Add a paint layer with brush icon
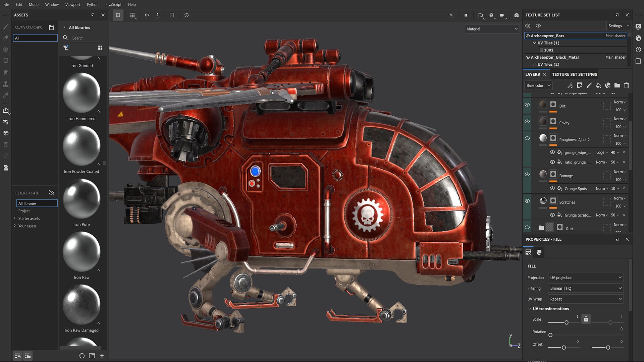The image size is (644, 362). pyautogui.click(x=589, y=85)
